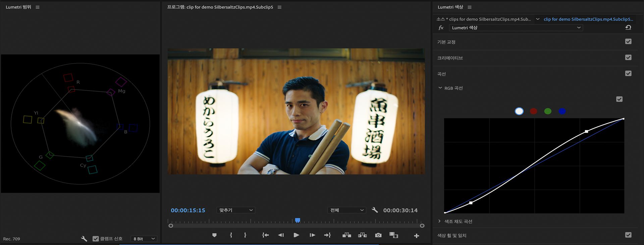
Task: Open the Lumetri 색상 panel menu
Action: coord(470,7)
